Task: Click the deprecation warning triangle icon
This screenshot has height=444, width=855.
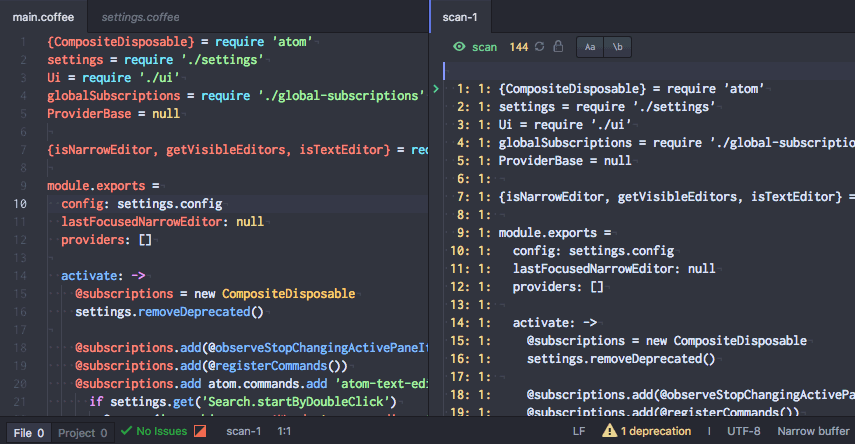Action: pos(609,431)
